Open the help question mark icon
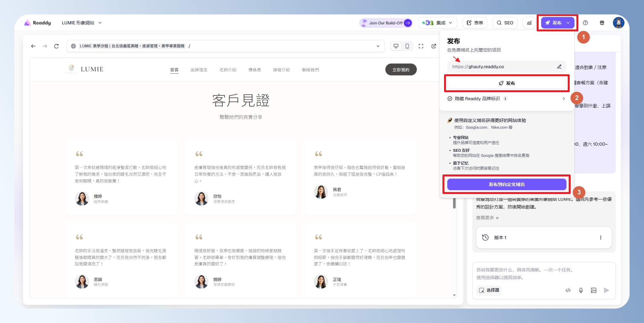The image size is (644, 323). point(585,23)
